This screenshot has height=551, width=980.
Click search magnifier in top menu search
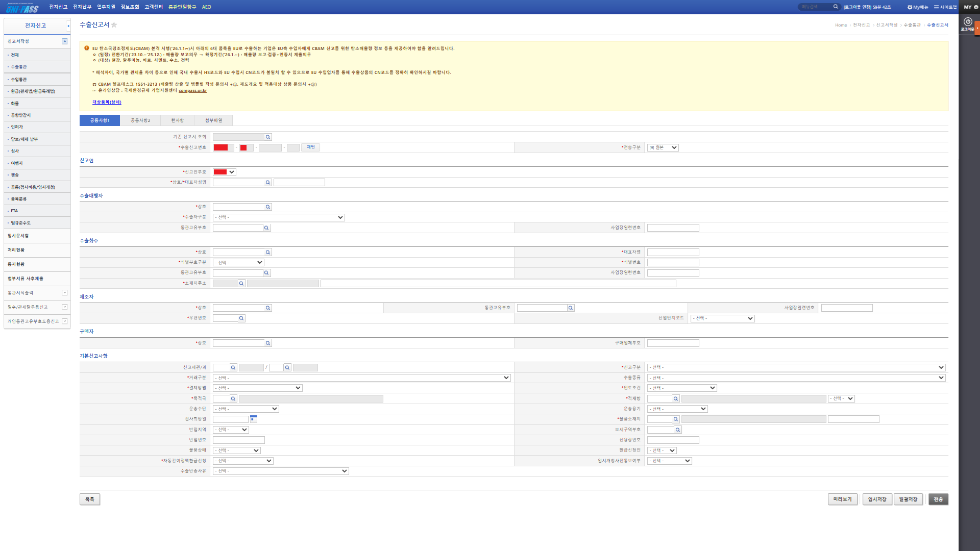[x=836, y=7]
